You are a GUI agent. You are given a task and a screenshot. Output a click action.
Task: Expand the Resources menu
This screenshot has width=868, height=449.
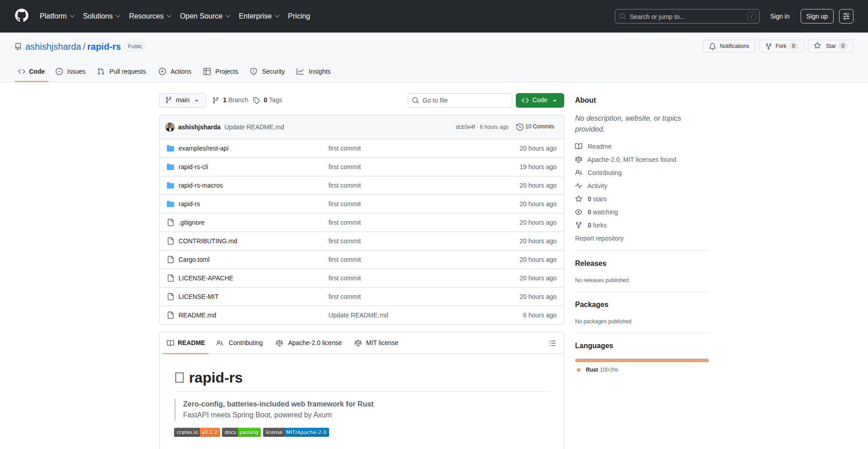pyautogui.click(x=150, y=16)
